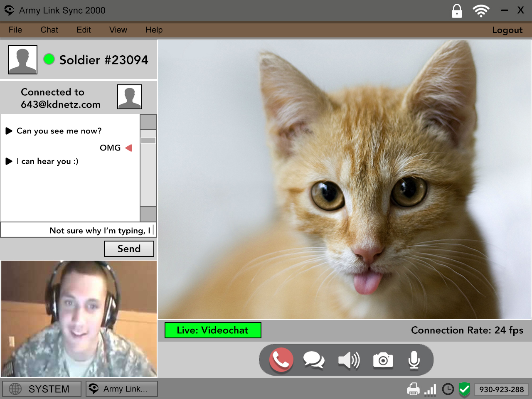Click the signal strength bars icon
The image size is (532, 399).
[x=430, y=389]
